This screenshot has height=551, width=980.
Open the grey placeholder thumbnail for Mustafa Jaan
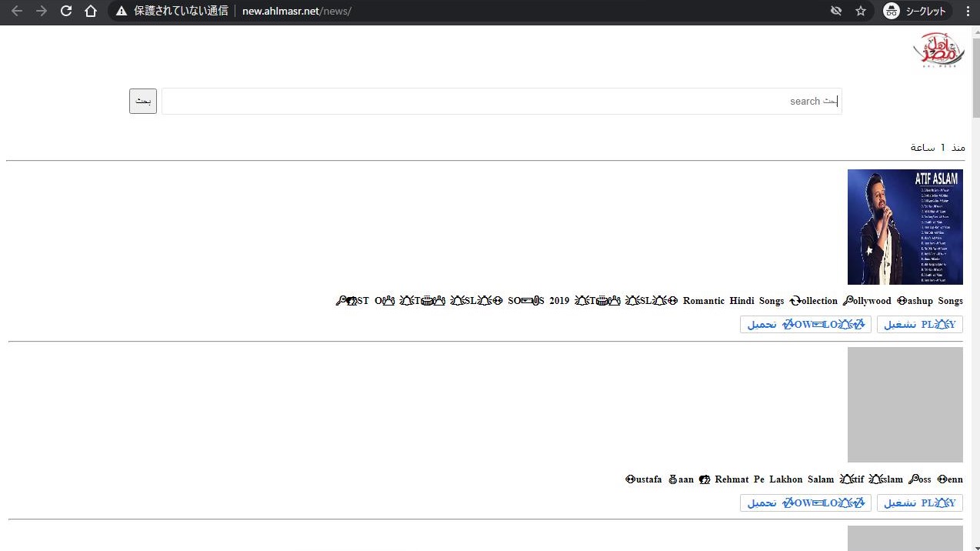[x=905, y=405]
